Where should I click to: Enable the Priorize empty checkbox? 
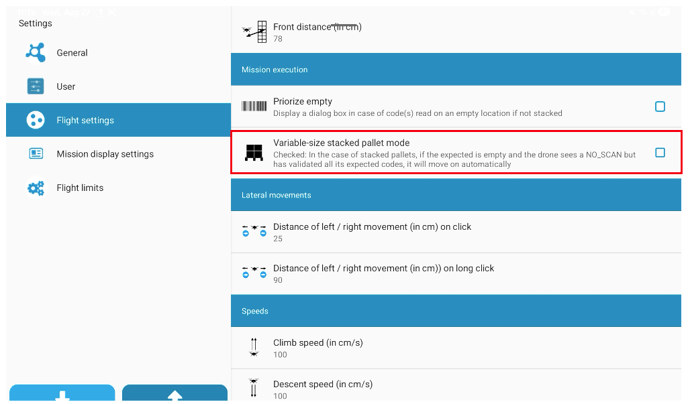coord(659,106)
